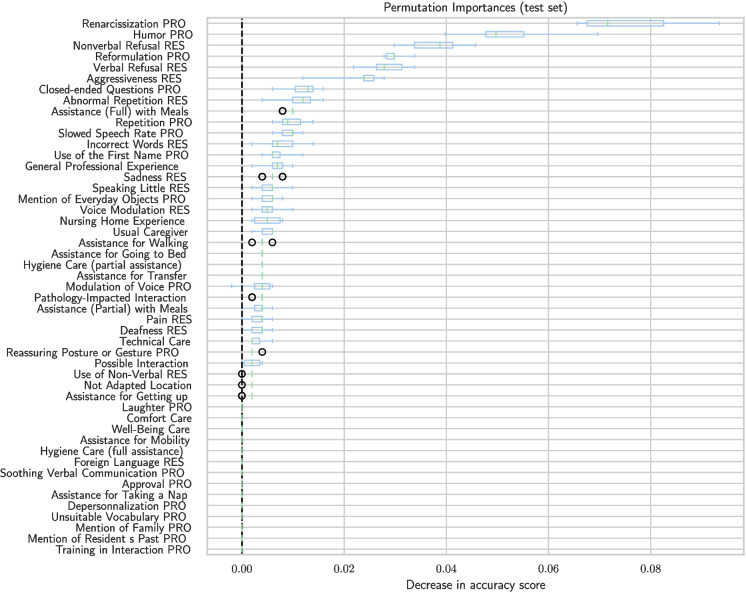Click the 'Permutation Importances (test set)' title
746x592 pixels.
475,8
